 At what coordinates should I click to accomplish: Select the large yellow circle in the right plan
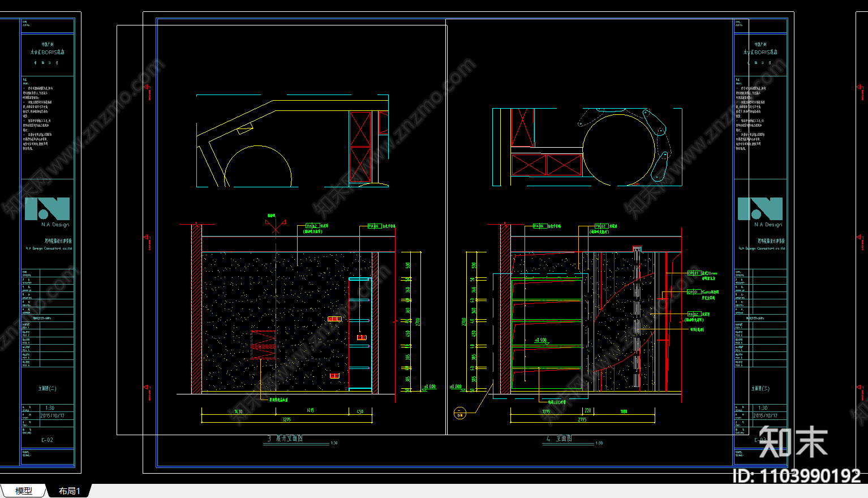(x=619, y=149)
